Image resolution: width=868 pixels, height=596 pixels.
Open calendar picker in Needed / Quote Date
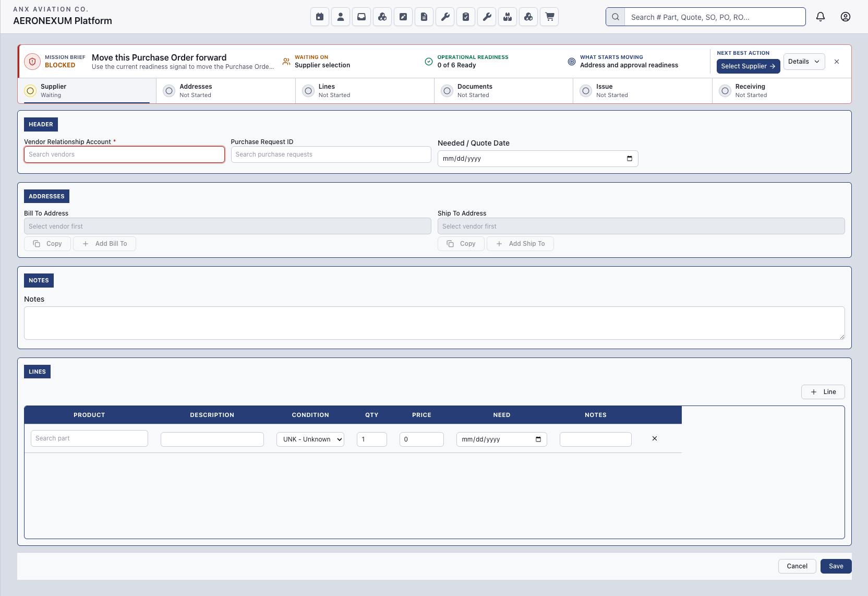pyautogui.click(x=630, y=159)
